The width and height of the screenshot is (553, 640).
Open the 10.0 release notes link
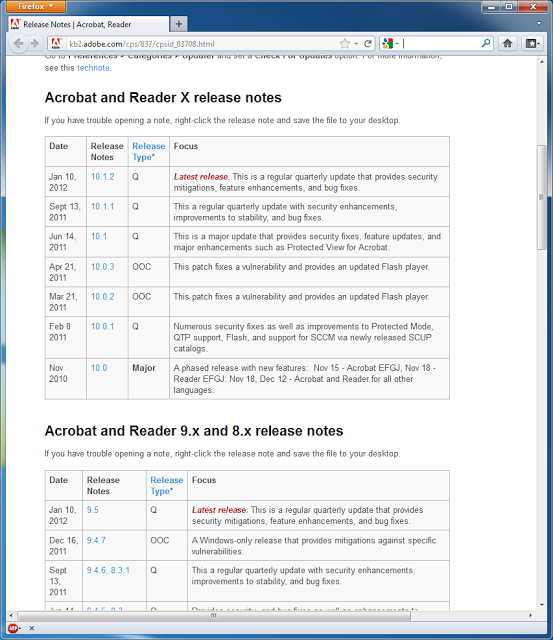coord(99,368)
